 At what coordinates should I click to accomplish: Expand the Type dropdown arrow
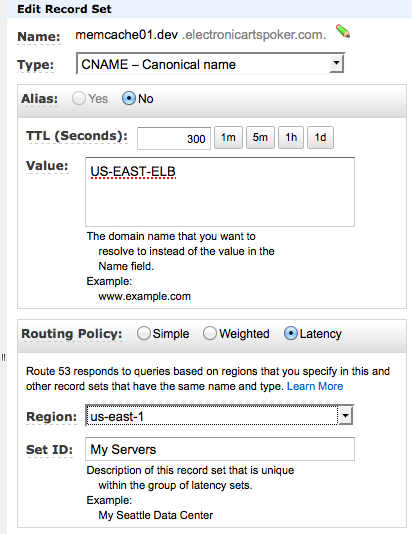tap(336, 63)
